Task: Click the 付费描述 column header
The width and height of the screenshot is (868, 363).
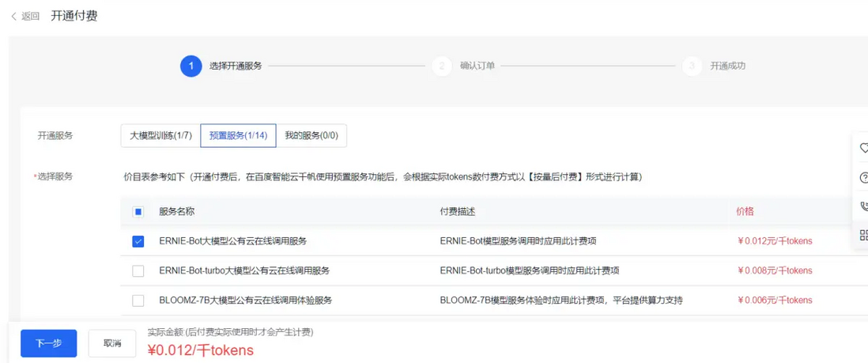Action: tap(458, 212)
